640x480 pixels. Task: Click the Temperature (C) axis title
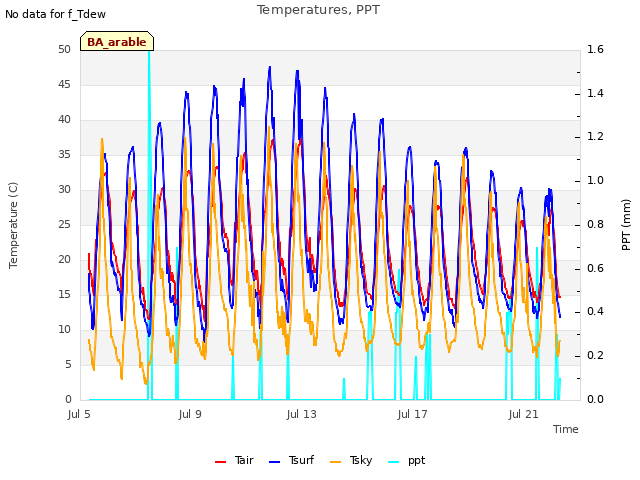tap(13, 225)
